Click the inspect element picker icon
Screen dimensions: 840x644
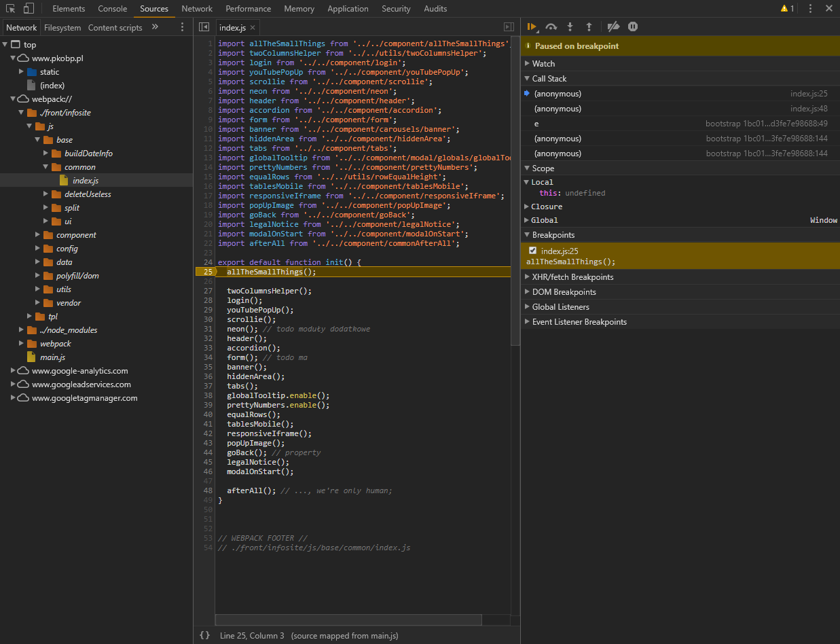coord(11,9)
